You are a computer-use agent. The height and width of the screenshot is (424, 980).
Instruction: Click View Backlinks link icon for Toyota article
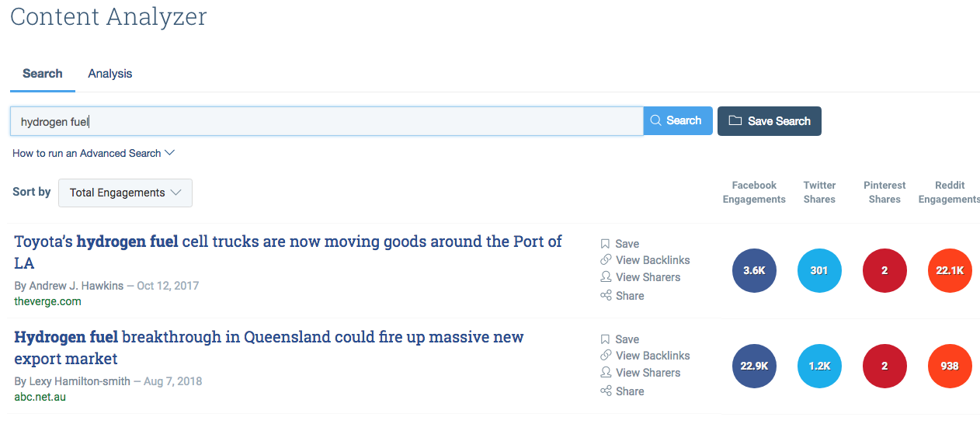click(606, 260)
